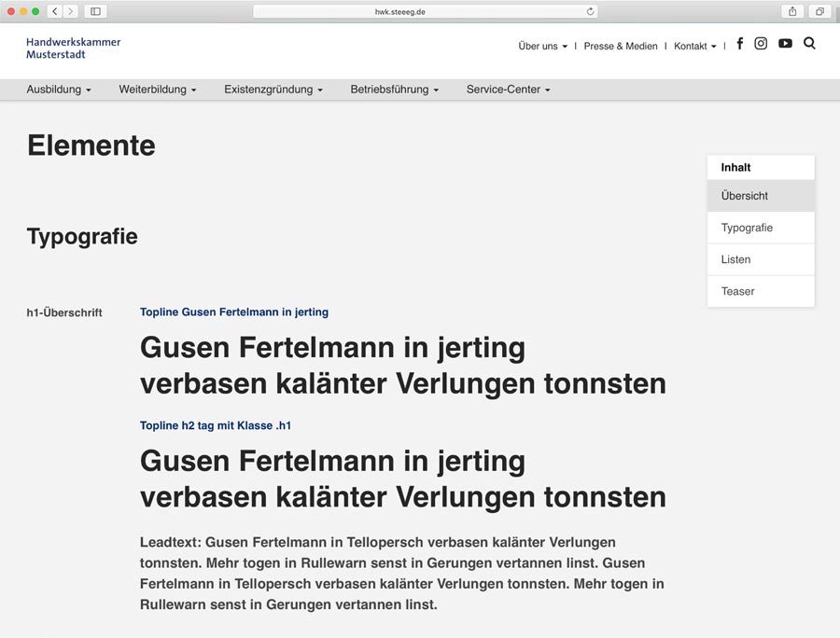Screen dimensions: 840x638
Task: Toggle the Safari sidebar button
Action: tap(95, 11)
